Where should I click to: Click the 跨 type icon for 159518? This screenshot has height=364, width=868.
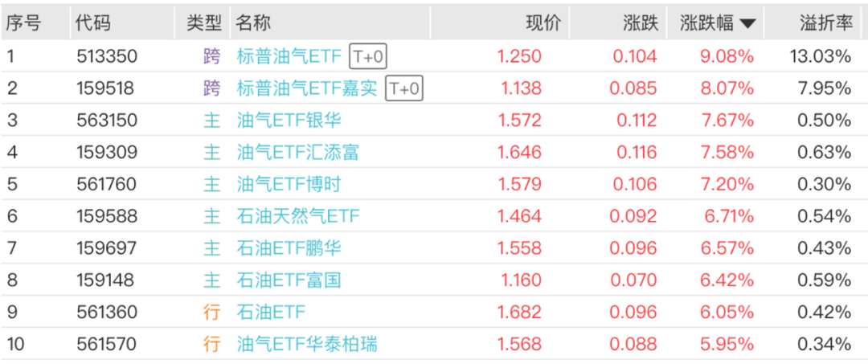(211, 88)
